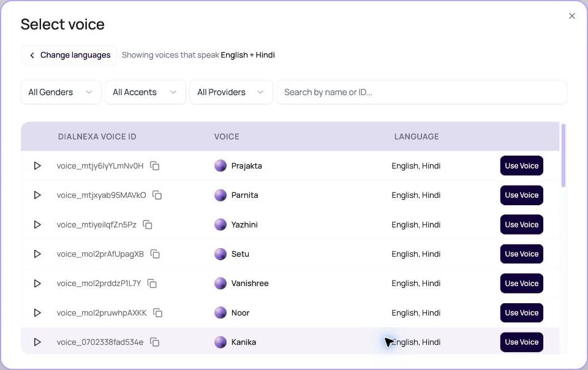
Task: Copy voice ID voice_0702338fad534e
Action: point(155,342)
